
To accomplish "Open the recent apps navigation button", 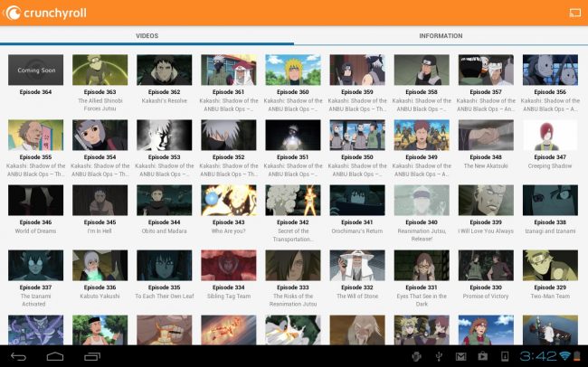I will (92, 356).
